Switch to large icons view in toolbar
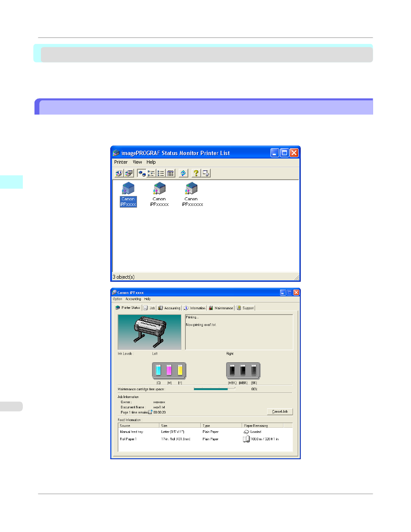This screenshot has height=532, width=411. click(x=142, y=173)
